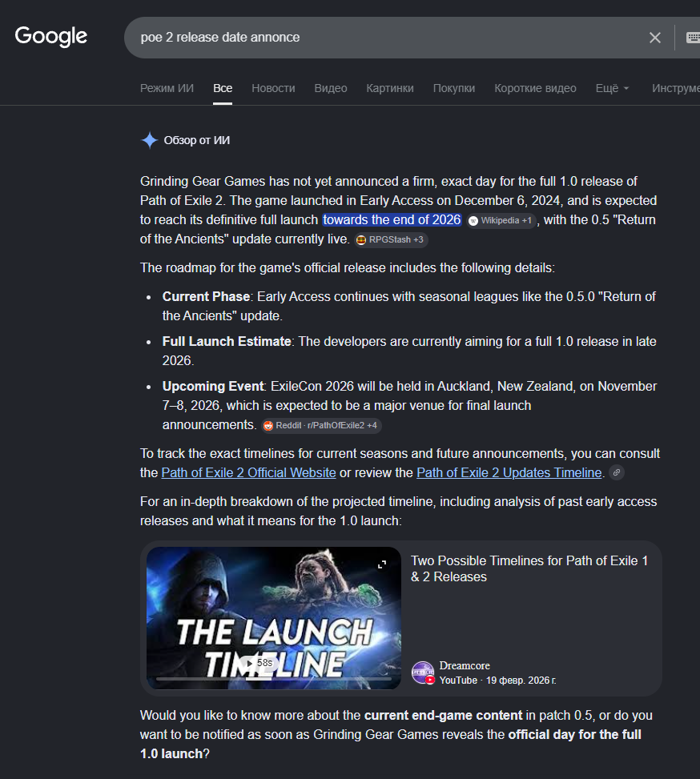Viewport: 700px width, 779px height.
Task: Click the 'Upcoming Event' bold text
Action: [x=213, y=386]
